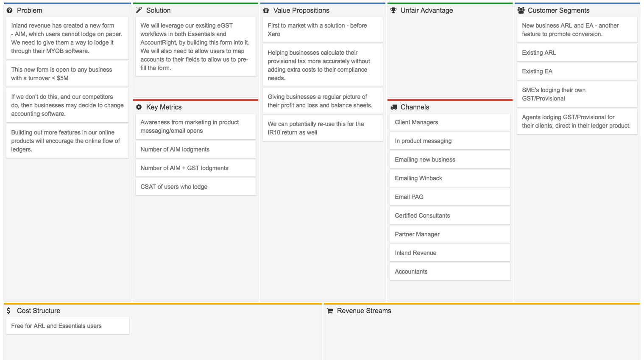Open the 'leverage our exsiting eGST' solution card

pos(195,47)
